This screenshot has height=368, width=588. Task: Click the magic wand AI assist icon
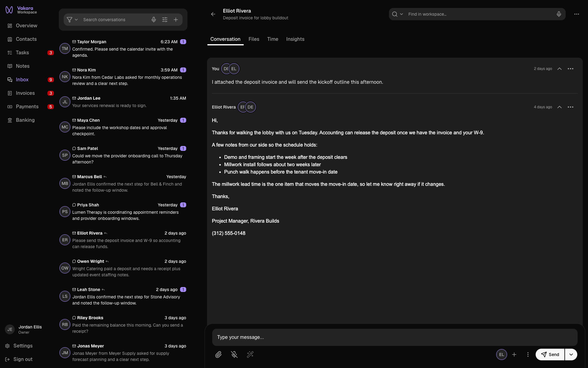[250, 355]
